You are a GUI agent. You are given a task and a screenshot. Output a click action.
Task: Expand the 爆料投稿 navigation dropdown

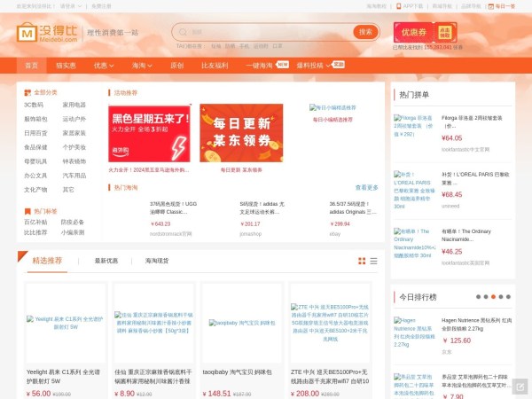tap(313, 66)
